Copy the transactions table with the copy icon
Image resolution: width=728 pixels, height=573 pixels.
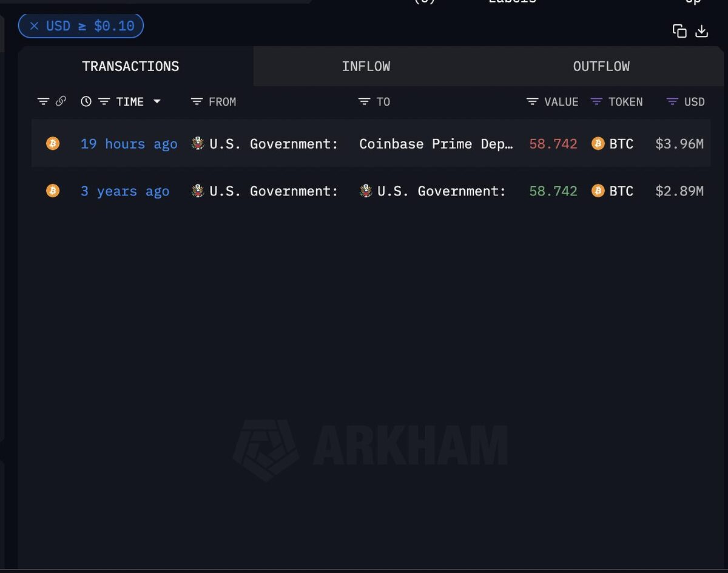(679, 31)
